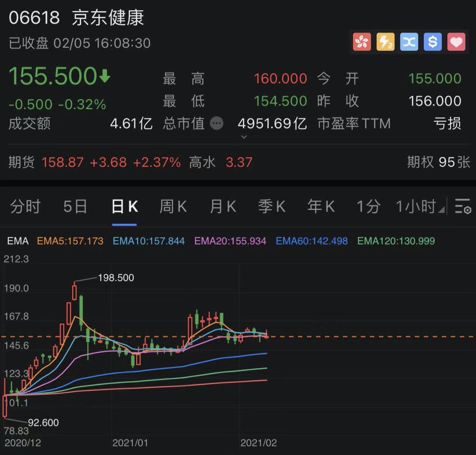Tap the EMA5:157.173 legend label
The height and width of the screenshot is (455, 476).
70,241
